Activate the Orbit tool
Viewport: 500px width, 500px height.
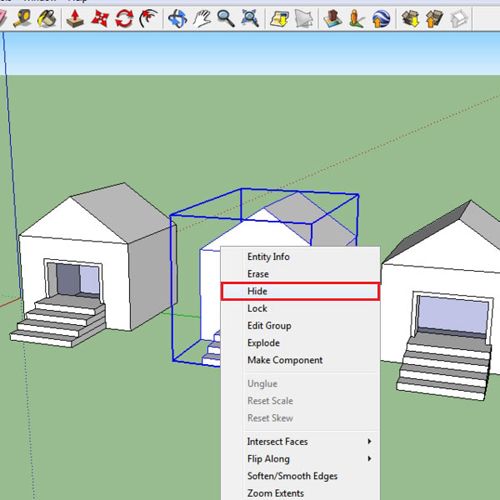point(177,18)
